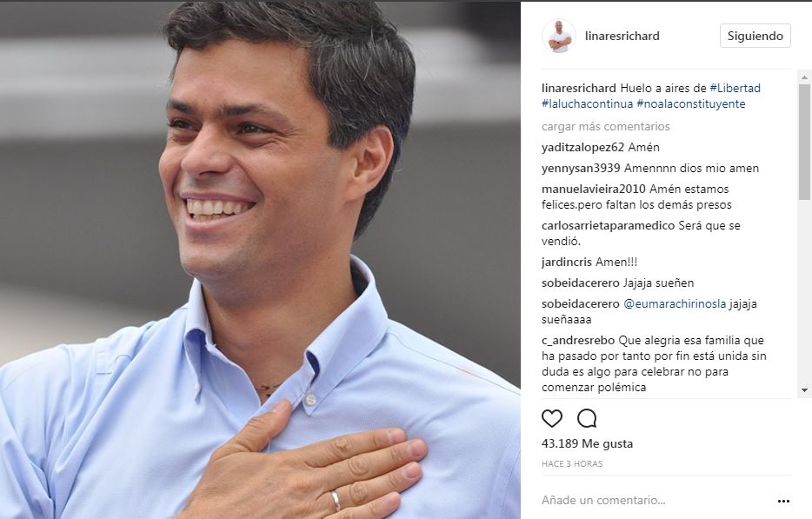This screenshot has width=812, height=519.
Task: Open linaresrichard username in header
Action: 622,37
